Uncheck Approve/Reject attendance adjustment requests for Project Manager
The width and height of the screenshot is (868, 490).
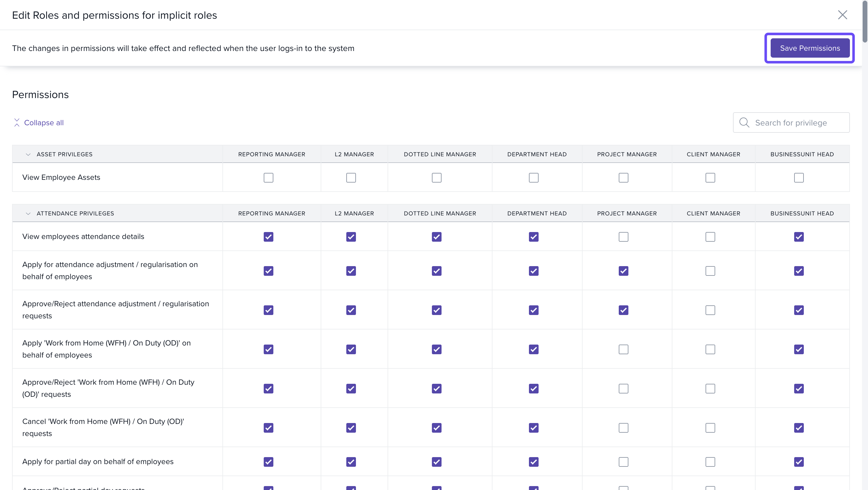(623, 310)
